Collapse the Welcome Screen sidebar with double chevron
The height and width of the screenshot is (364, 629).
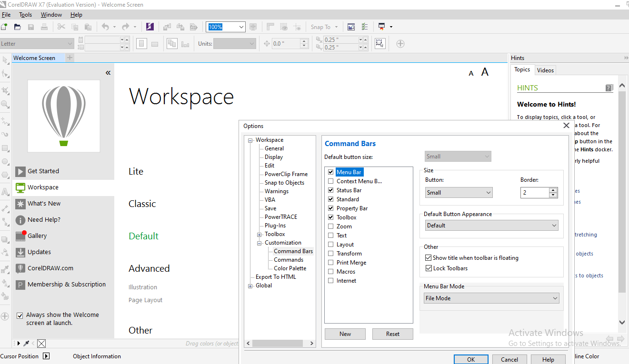click(108, 73)
